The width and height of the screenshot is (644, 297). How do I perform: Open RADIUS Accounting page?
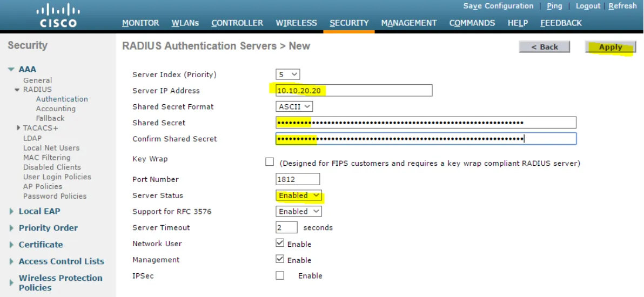(56, 109)
